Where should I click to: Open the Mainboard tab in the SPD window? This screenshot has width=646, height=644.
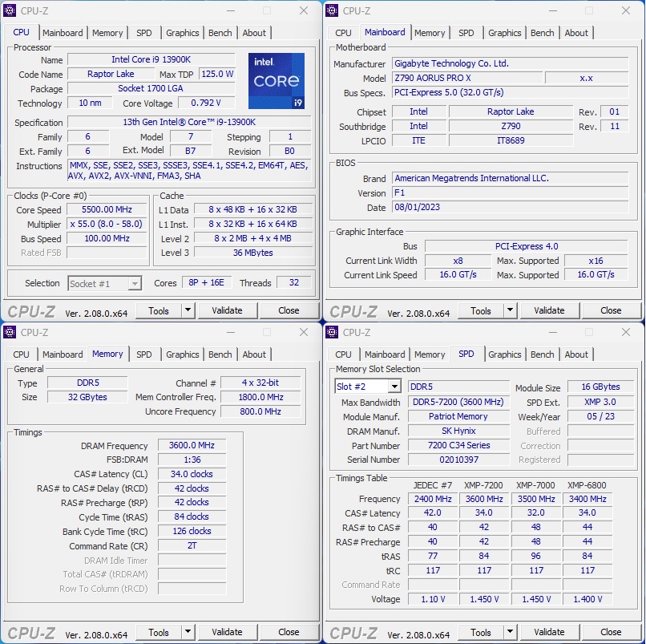click(385, 354)
